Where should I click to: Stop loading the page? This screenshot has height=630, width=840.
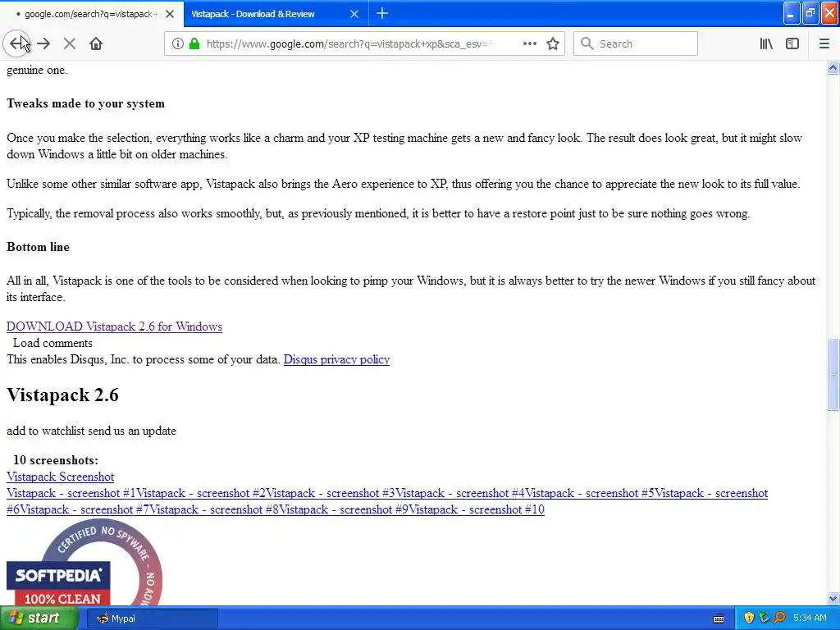(69, 43)
